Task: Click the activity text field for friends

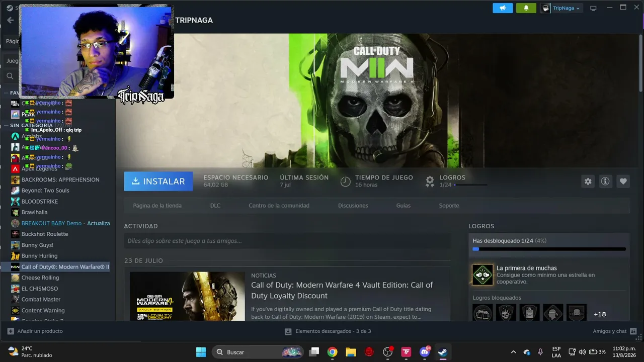Action: pyautogui.click(x=287, y=241)
